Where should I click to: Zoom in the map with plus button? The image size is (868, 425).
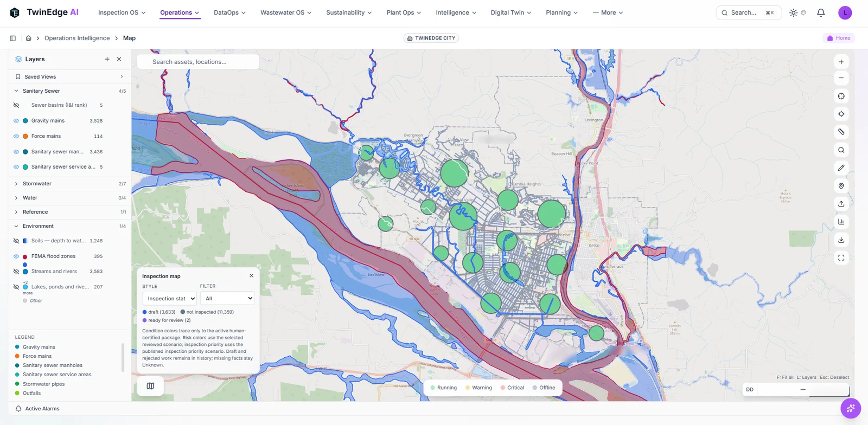[841, 62]
